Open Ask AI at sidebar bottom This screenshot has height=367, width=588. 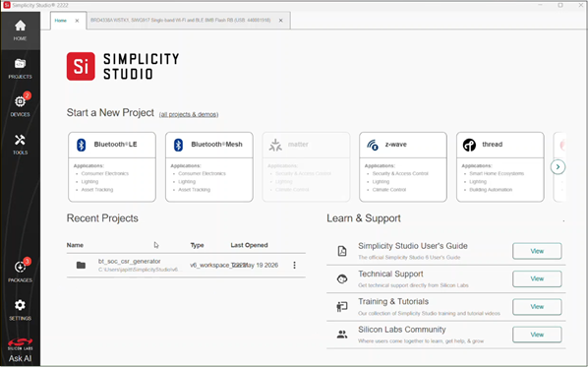[x=21, y=358]
